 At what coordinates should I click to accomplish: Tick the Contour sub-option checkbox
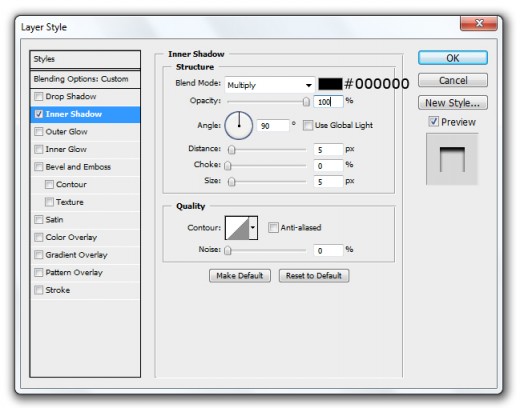coord(49,184)
